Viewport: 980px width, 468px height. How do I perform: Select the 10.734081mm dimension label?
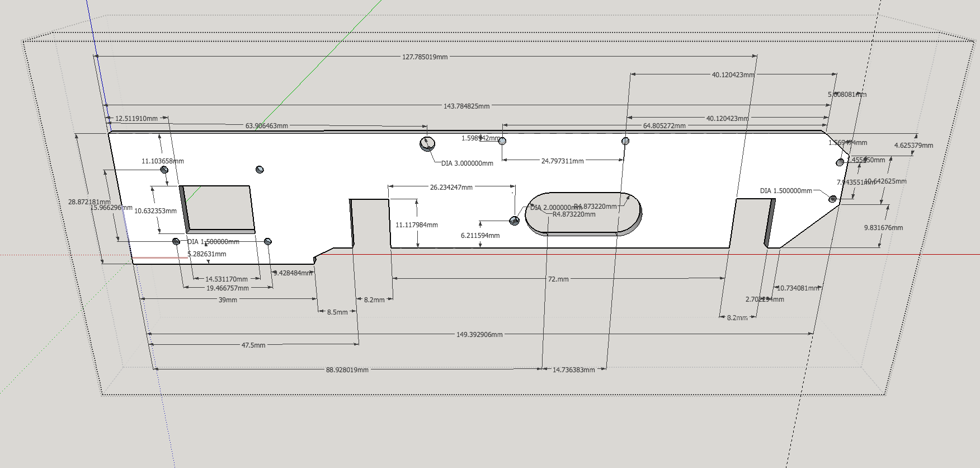[x=798, y=288]
